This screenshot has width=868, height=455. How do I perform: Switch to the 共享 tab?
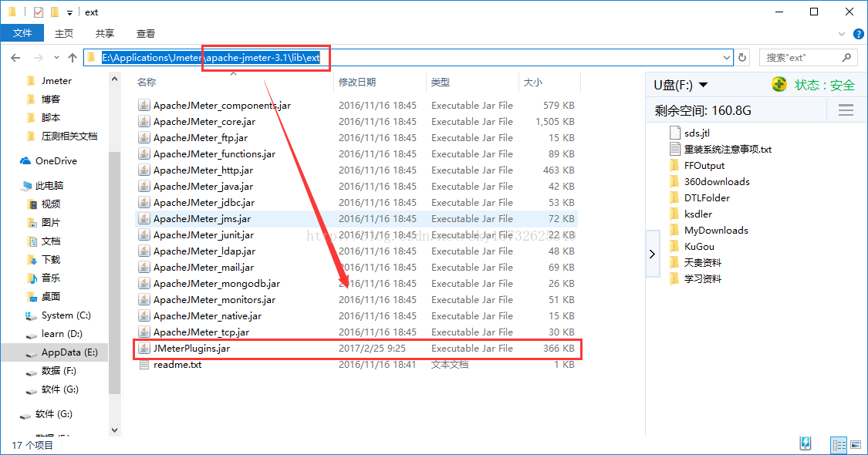(x=105, y=34)
